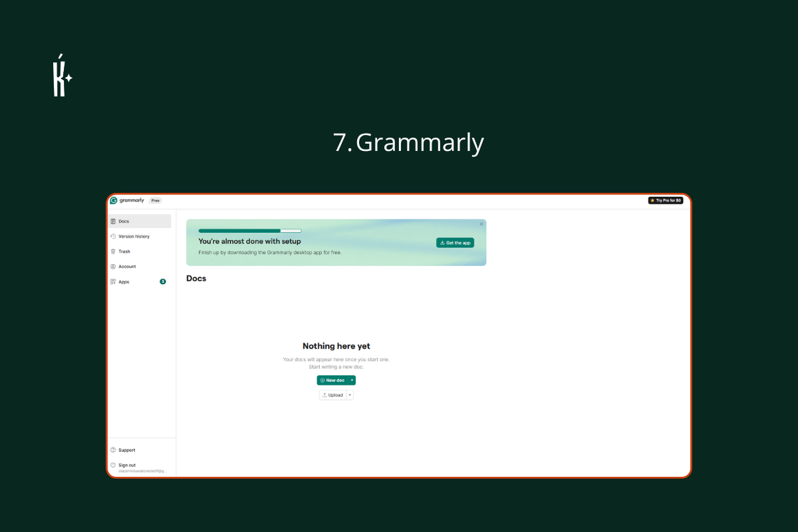Click the Apps notification badge 3
Viewport: 798px width, 532px height.
(163, 281)
